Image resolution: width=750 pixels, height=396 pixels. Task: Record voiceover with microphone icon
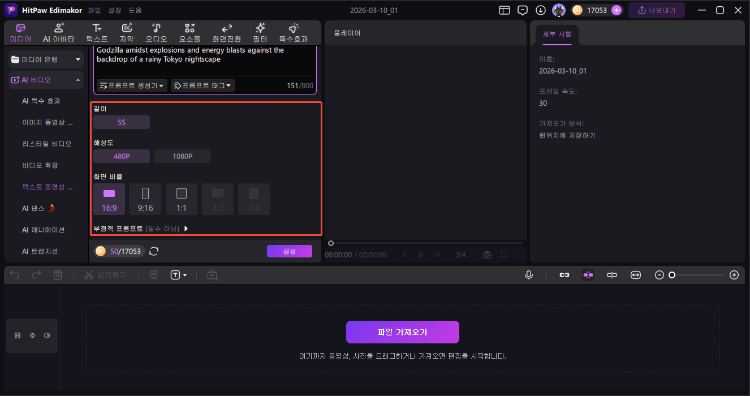tap(529, 275)
